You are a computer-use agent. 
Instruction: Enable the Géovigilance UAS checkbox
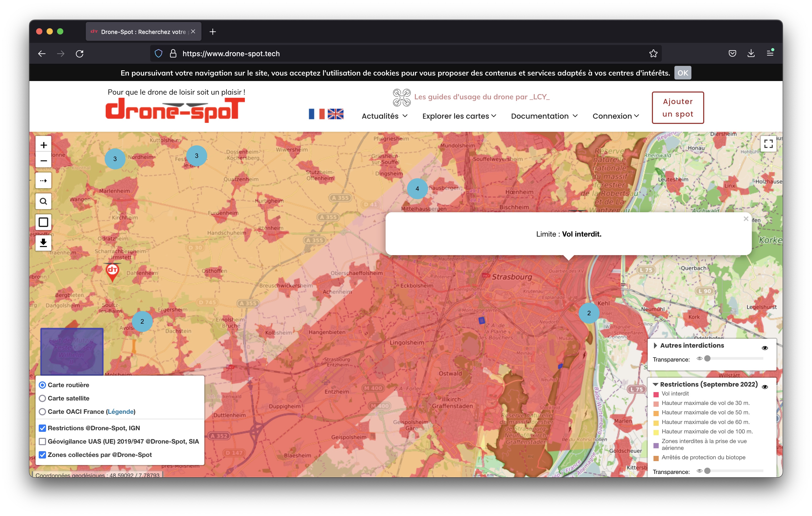coord(42,442)
